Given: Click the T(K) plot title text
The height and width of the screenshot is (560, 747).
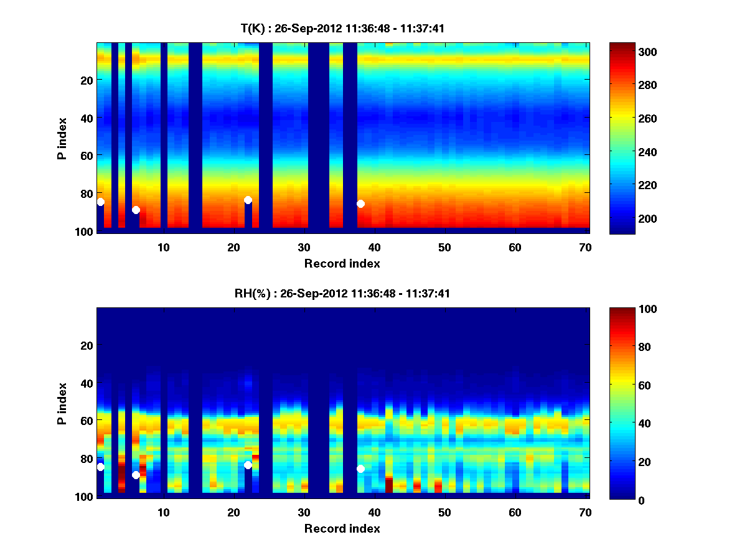Looking at the screenshot, I should point(342,28).
